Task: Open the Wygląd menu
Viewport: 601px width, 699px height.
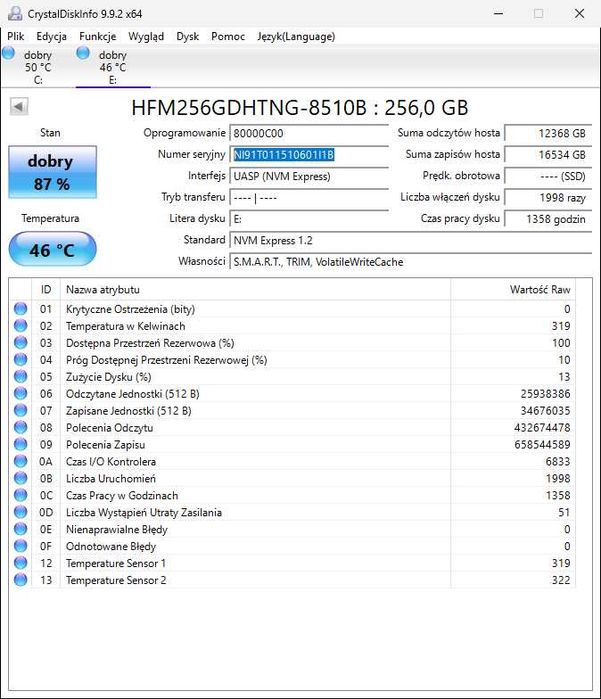Action: tap(146, 36)
